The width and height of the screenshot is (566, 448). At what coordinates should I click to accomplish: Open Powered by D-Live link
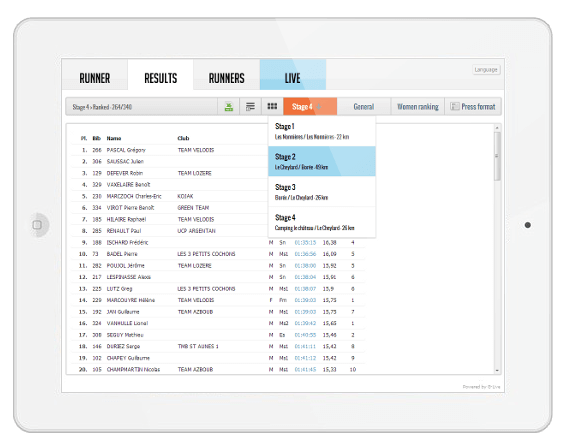pos(481,387)
